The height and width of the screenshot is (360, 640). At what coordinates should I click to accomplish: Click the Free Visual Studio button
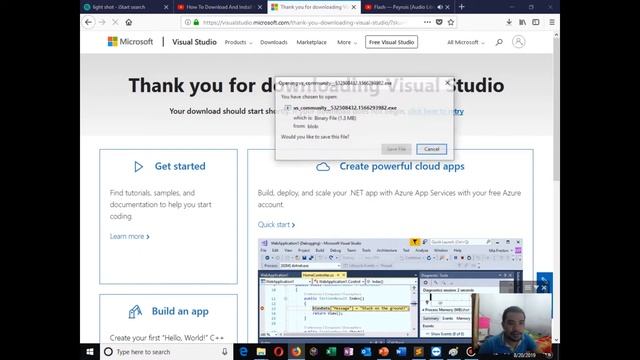391,42
